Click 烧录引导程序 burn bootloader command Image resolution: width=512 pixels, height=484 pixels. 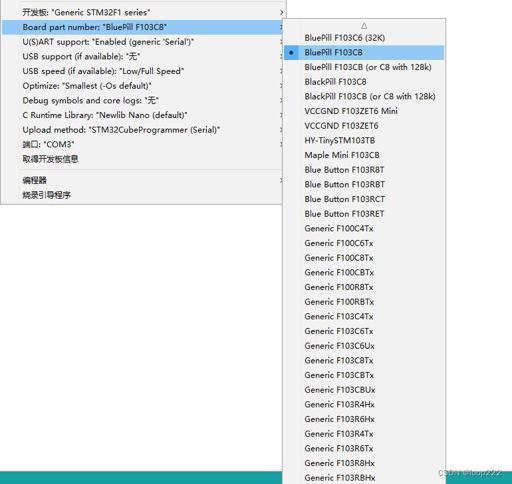143,195
